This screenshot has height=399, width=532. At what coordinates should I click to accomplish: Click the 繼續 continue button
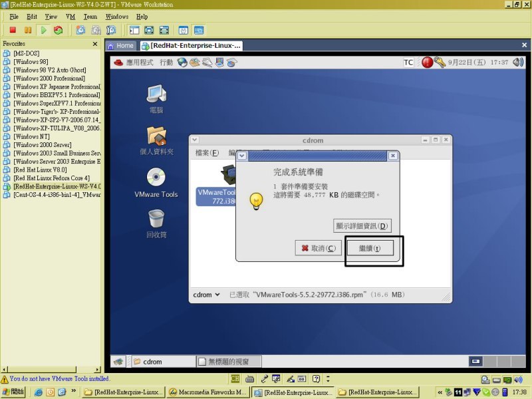(370, 248)
